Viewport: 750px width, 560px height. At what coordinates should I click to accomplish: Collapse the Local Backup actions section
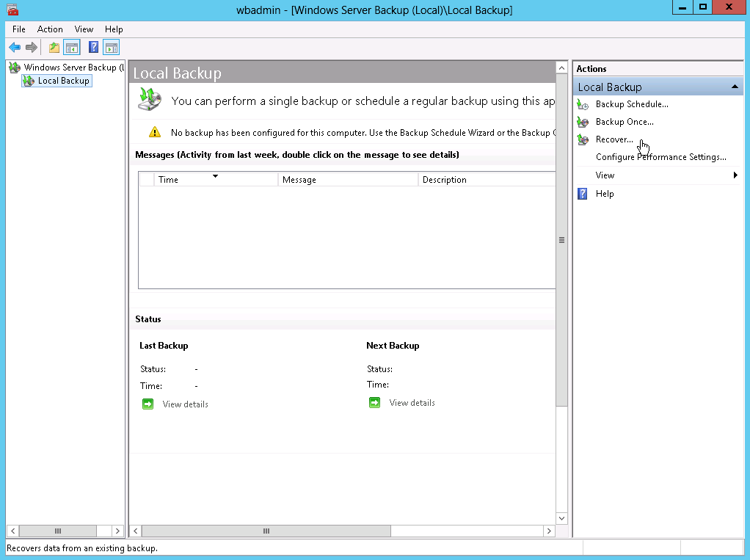735,87
